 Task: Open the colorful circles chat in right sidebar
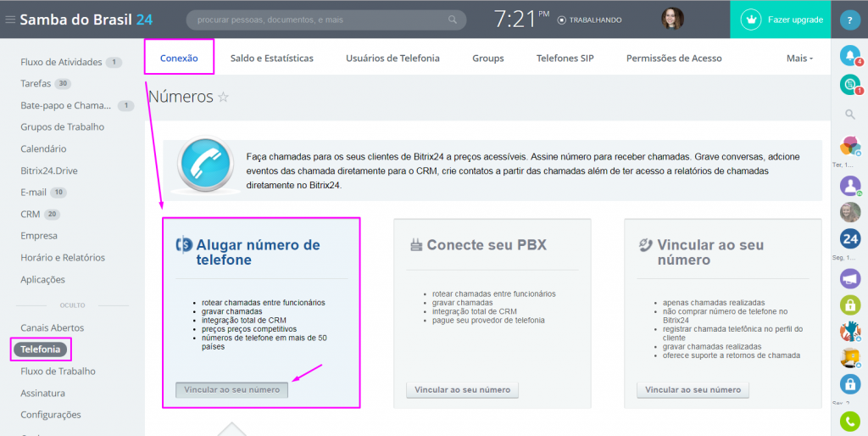click(x=849, y=146)
